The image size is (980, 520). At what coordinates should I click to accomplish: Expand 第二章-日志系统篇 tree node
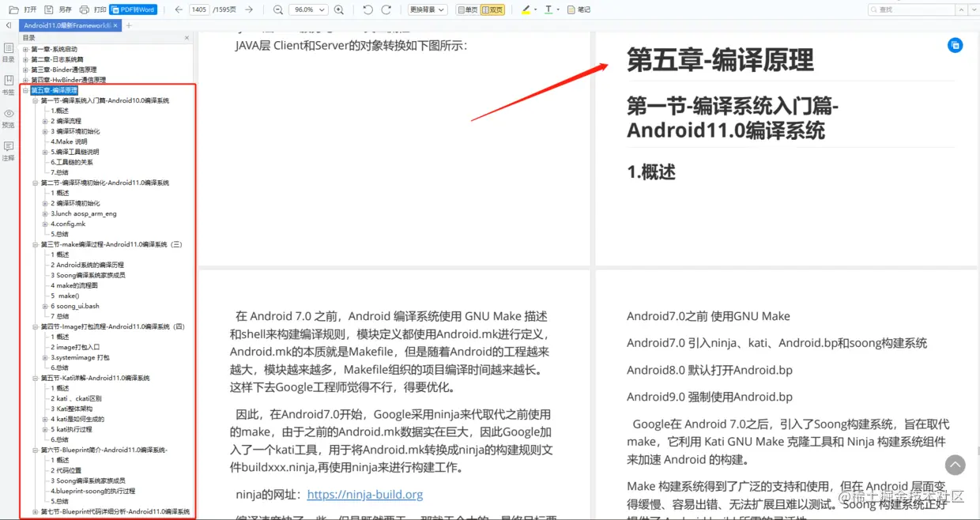(x=25, y=59)
